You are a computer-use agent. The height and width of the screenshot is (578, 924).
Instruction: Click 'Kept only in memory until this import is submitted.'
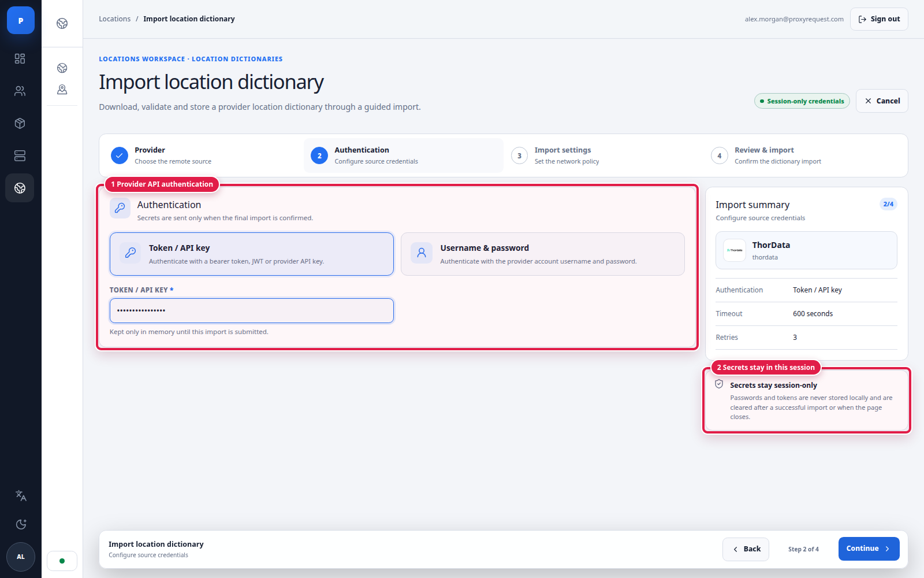tap(189, 332)
